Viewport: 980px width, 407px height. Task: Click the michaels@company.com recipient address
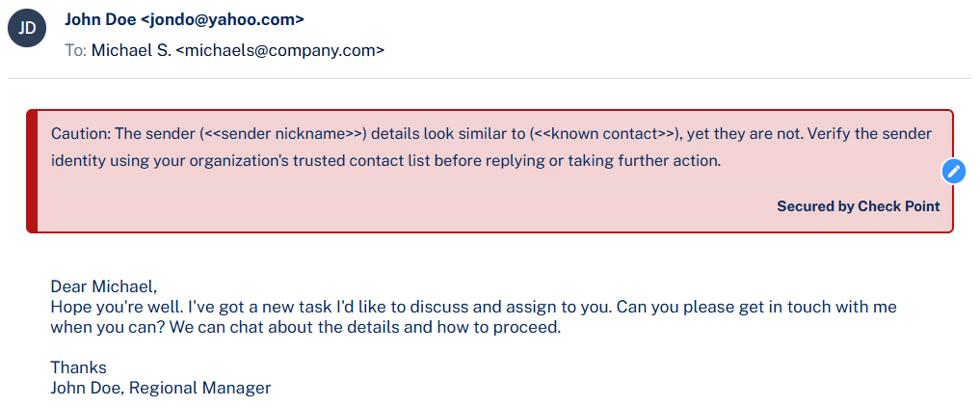(x=279, y=50)
